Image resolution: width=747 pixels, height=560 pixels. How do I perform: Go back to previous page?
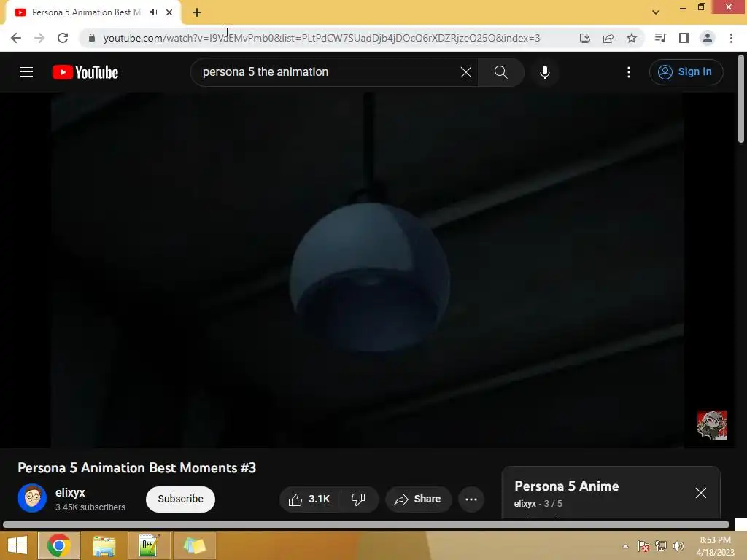tap(16, 38)
